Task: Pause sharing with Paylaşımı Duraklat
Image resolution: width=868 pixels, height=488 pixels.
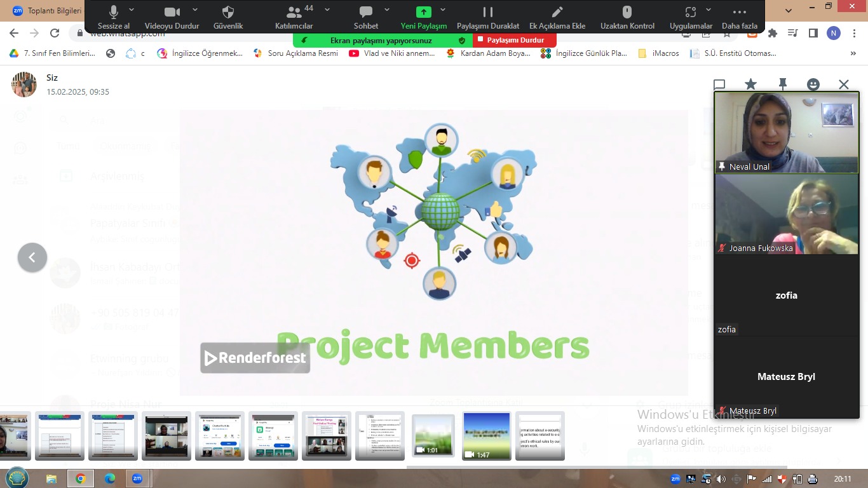Action: tap(488, 17)
